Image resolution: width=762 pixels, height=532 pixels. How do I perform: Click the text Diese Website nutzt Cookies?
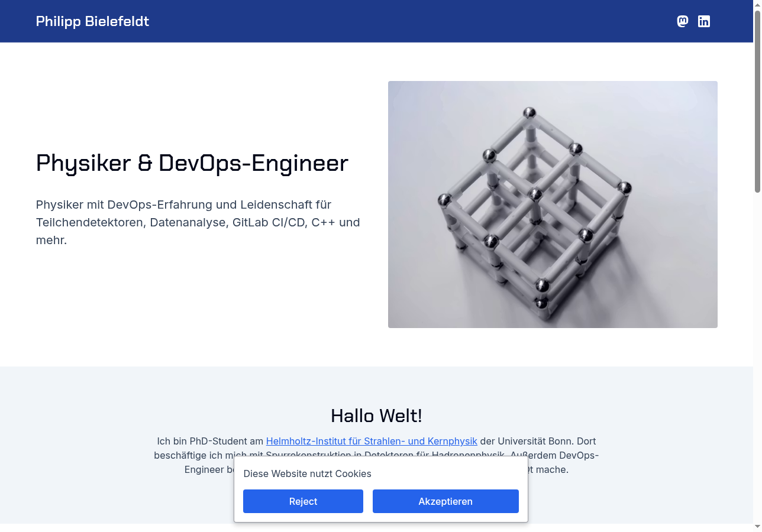click(307, 473)
